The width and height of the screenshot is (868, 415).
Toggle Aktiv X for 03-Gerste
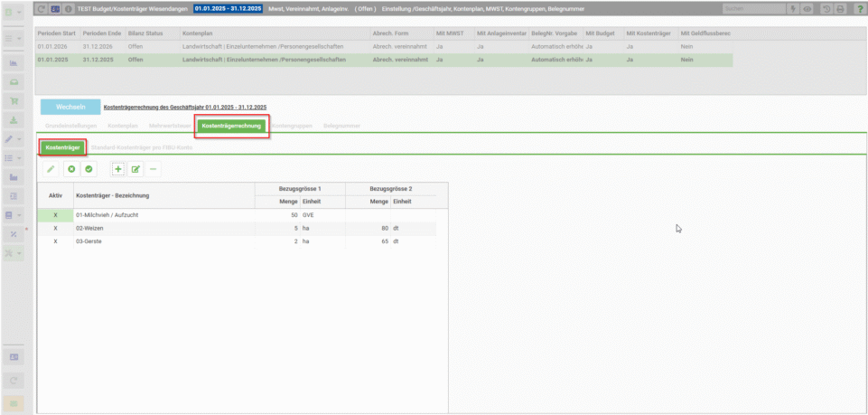(55, 241)
